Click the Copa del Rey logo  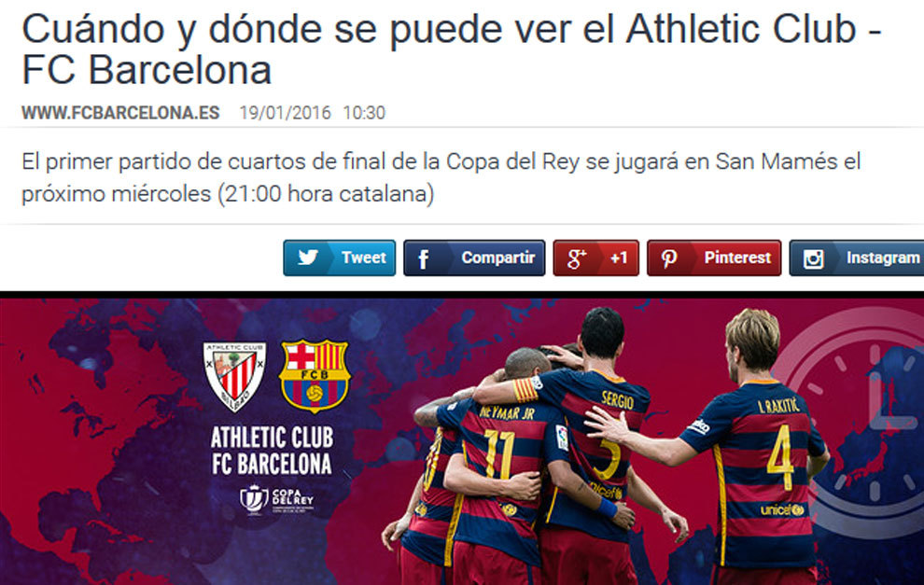[276, 499]
